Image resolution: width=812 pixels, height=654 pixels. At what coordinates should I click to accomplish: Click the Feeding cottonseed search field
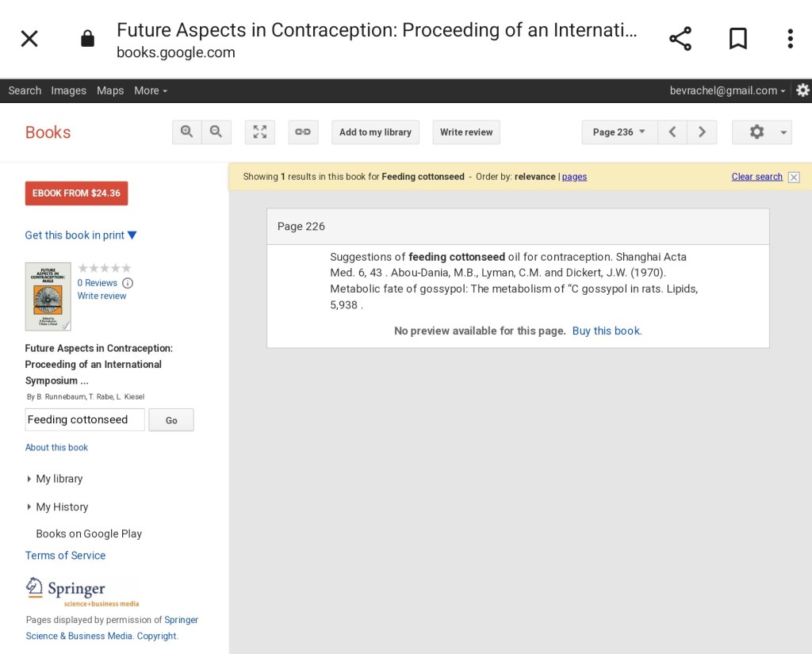[85, 419]
